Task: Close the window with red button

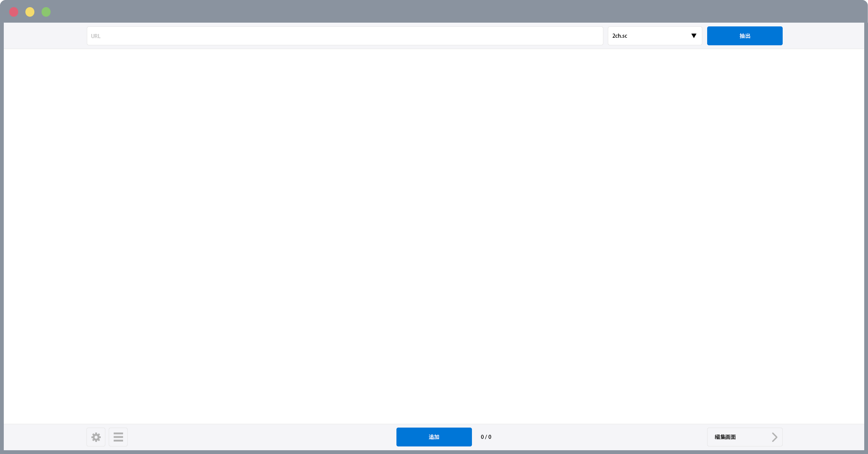Action: tap(14, 12)
